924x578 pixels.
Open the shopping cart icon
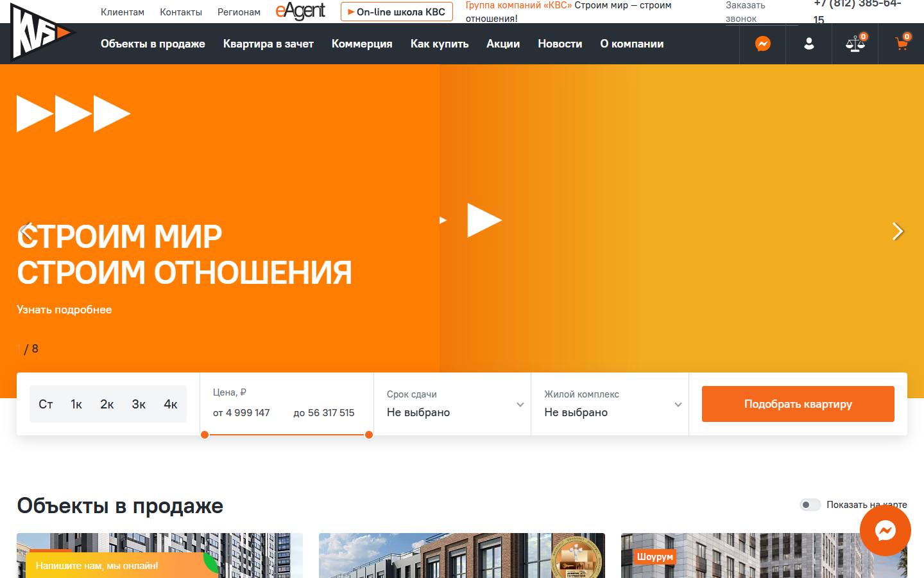click(901, 44)
